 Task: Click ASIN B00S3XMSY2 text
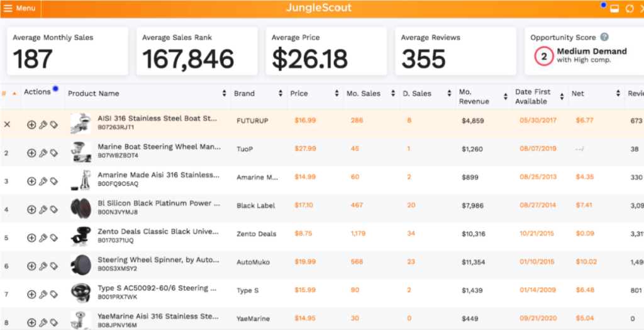coord(117,269)
